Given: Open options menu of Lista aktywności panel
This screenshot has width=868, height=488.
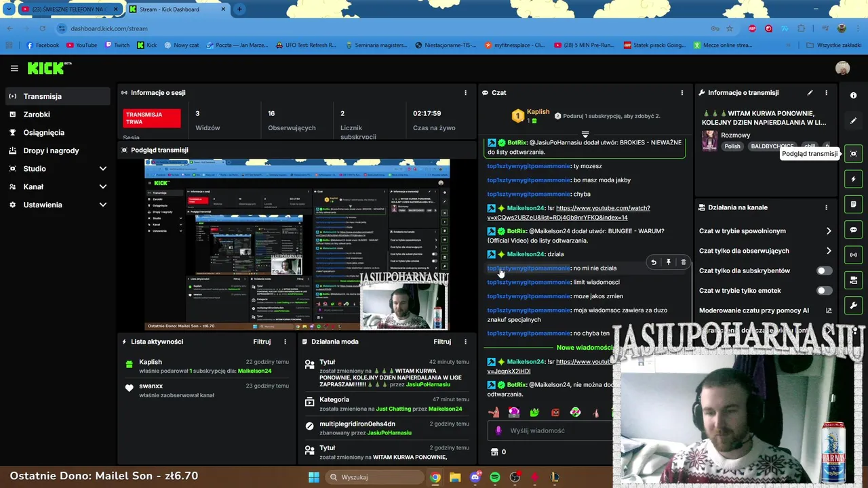Looking at the screenshot, I should tap(285, 342).
